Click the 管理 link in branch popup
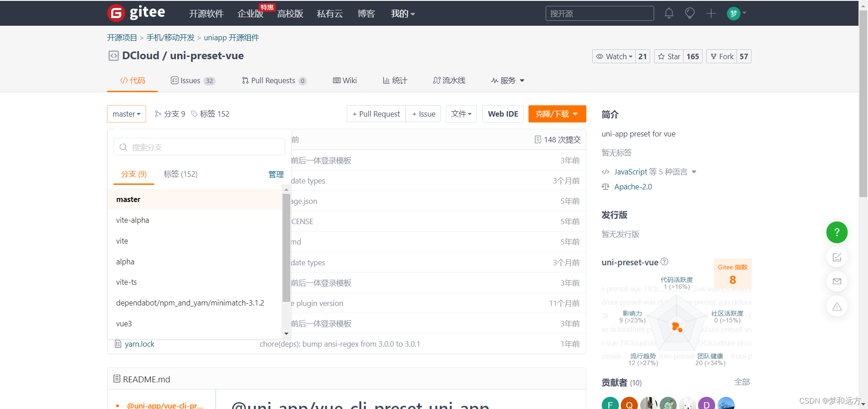The width and height of the screenshot is (868, 409). (276, 174)
